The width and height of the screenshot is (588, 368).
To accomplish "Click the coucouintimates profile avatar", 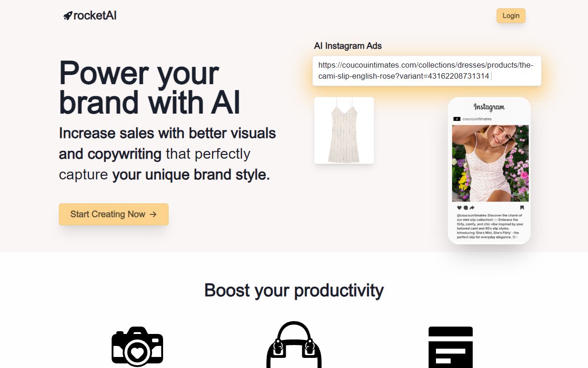I will tap(457, 119).
